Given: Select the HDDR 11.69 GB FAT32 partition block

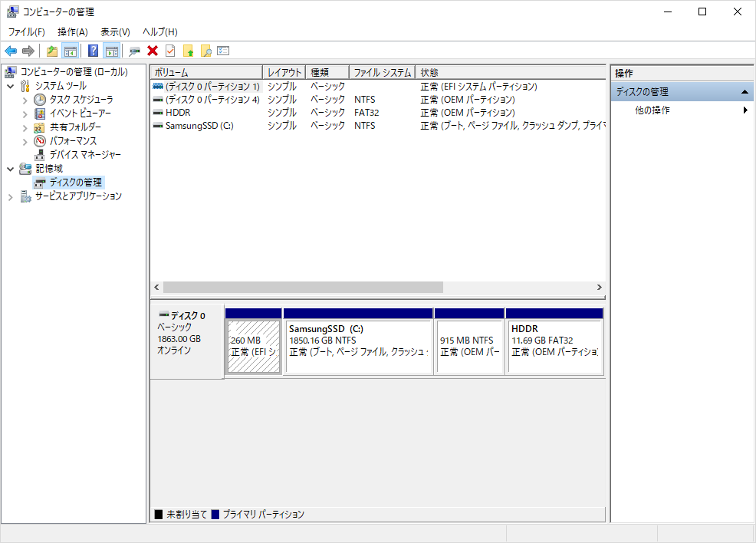Looking at the screenshot, I should pyautogui.click(x=554, y=341).
